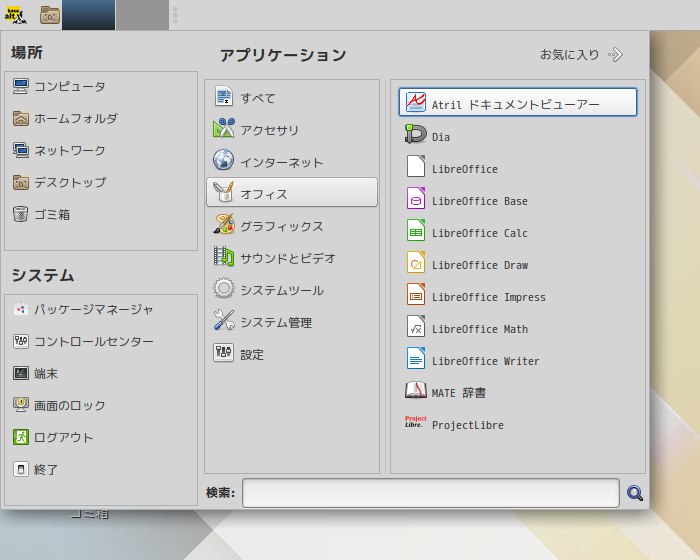The image size is (700, 560).
Task: Click the 画面のロック lock screen icon
Action: 21,405
